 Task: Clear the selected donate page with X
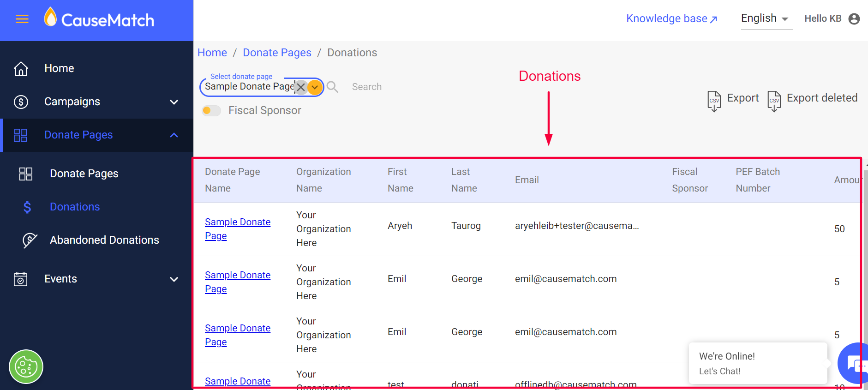tap(301, 87)
